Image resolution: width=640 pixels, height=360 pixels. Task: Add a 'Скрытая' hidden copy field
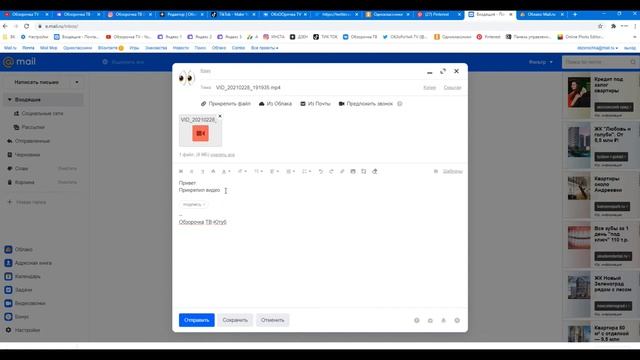point(452,87)
